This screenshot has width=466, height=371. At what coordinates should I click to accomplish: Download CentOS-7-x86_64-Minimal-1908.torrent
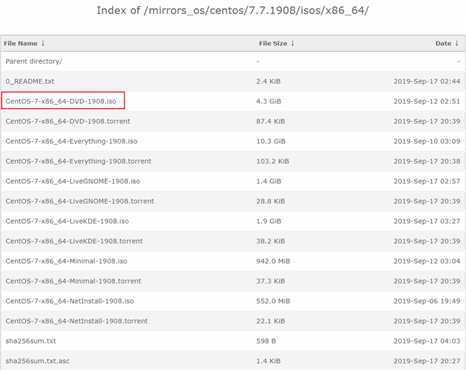coord(73,281)
